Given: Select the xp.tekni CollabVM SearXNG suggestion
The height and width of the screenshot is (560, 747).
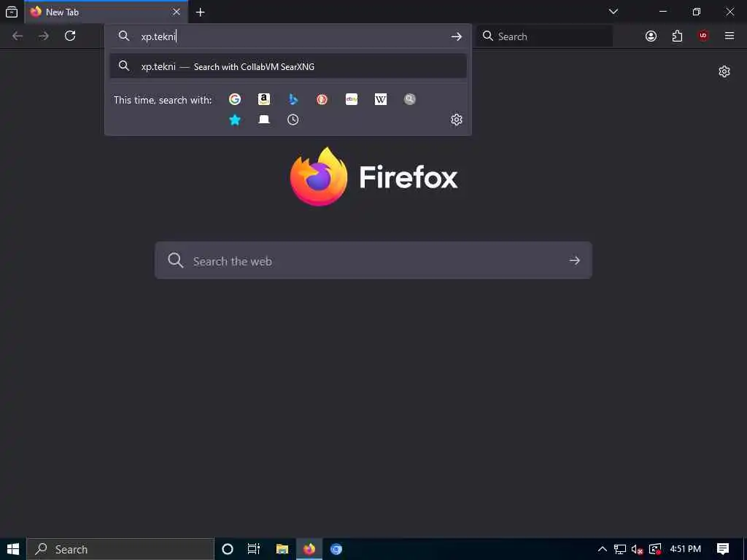Looking at the screenshot, I should (x=287, y=66).
